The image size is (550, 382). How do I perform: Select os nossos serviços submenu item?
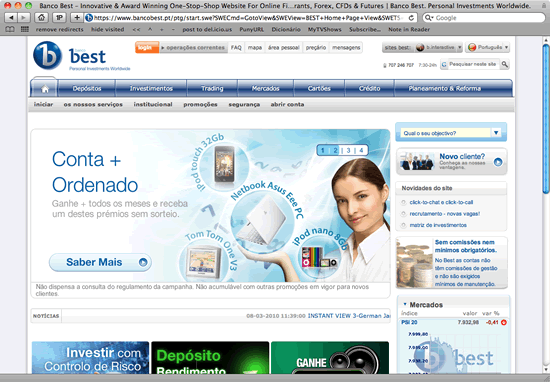coord(93,105)
